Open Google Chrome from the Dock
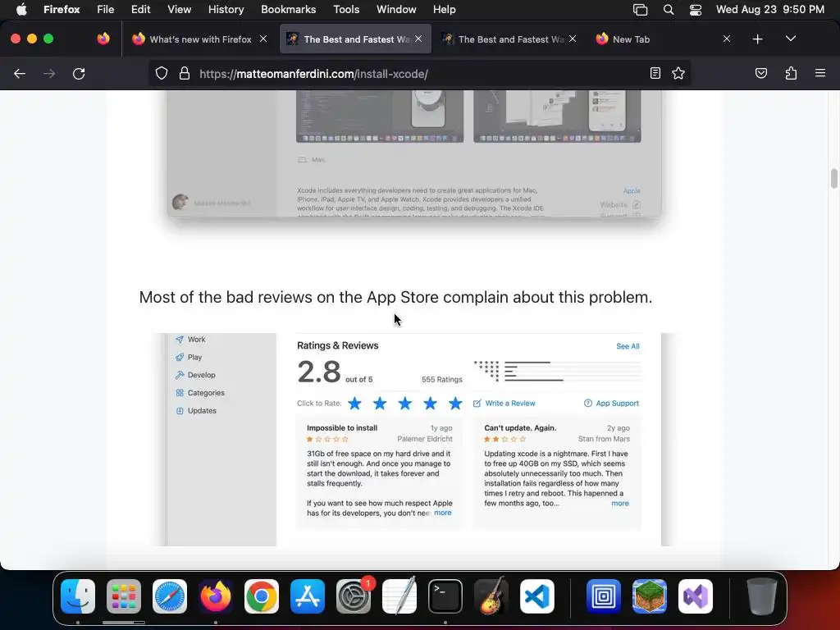 (262, 596)
